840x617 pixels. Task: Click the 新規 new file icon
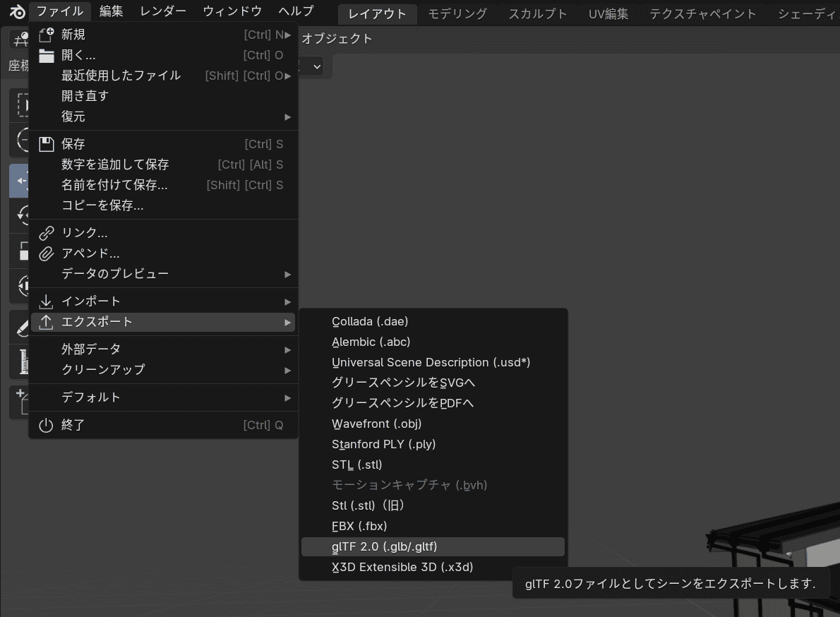tap(46, 35)
